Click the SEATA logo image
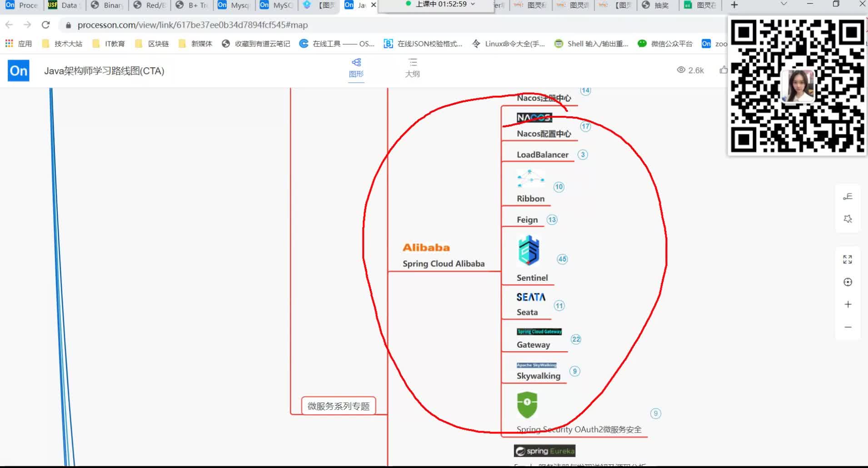This screenshot has width=868, height=468. [x=531, y=297]
